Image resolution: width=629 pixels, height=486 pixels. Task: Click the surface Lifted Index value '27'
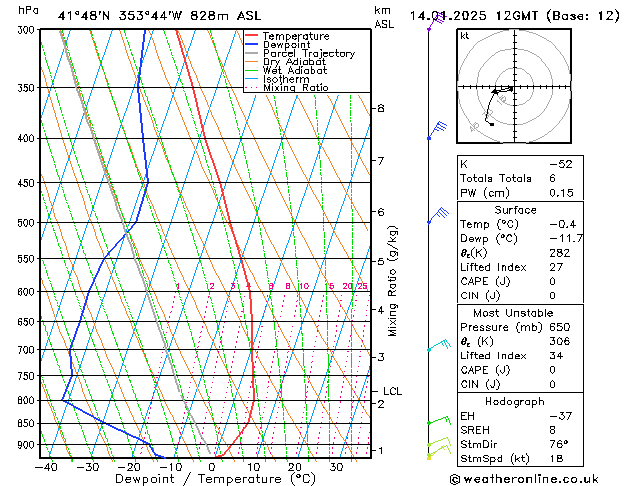pos(556,267)
